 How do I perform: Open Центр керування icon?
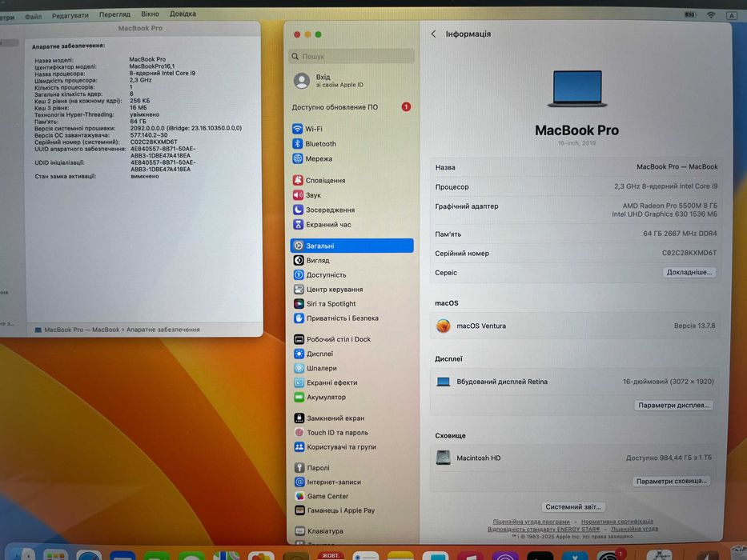(298, 289)
